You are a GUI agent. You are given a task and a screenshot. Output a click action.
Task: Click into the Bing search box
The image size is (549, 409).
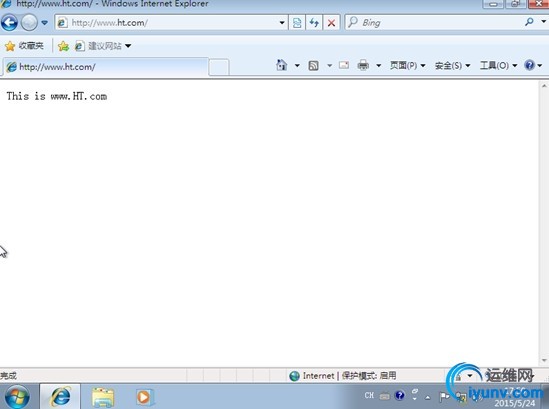[434, 23]
